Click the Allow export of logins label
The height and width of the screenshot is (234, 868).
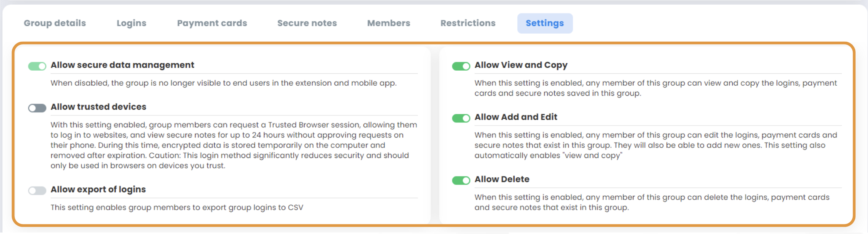98,189
